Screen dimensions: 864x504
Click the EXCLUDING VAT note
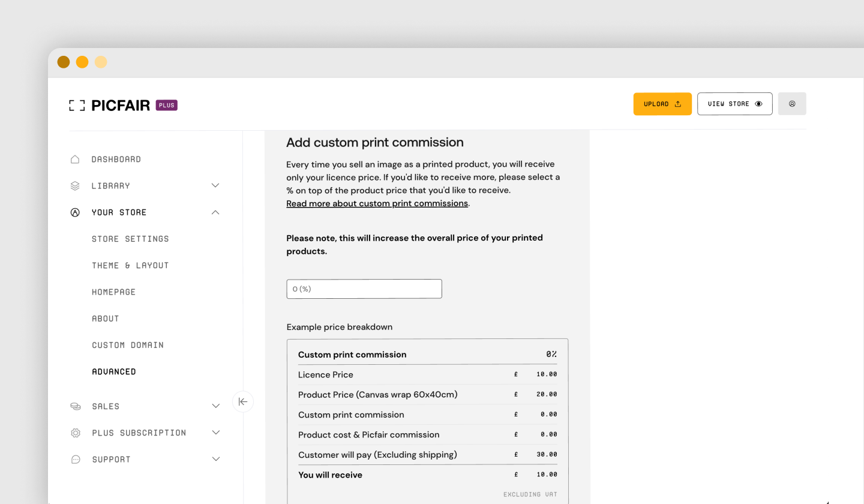click(x=530, y=494)
